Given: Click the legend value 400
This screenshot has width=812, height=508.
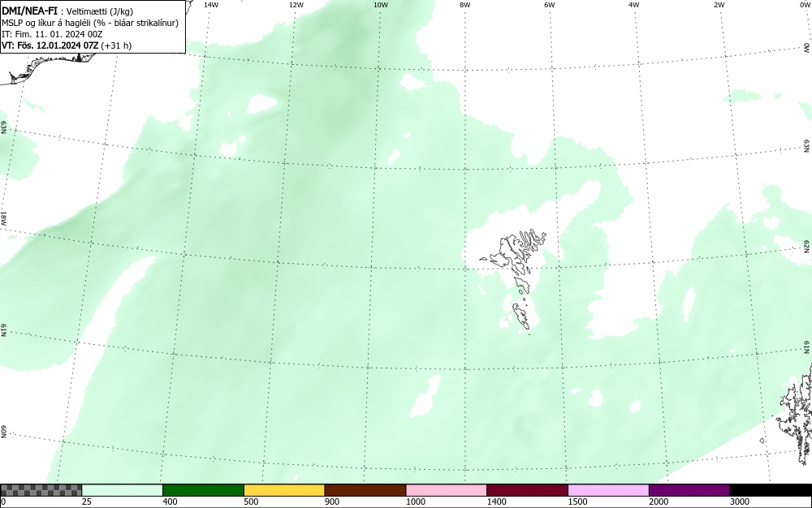Looking at the screenshot, I should point(170,502).
